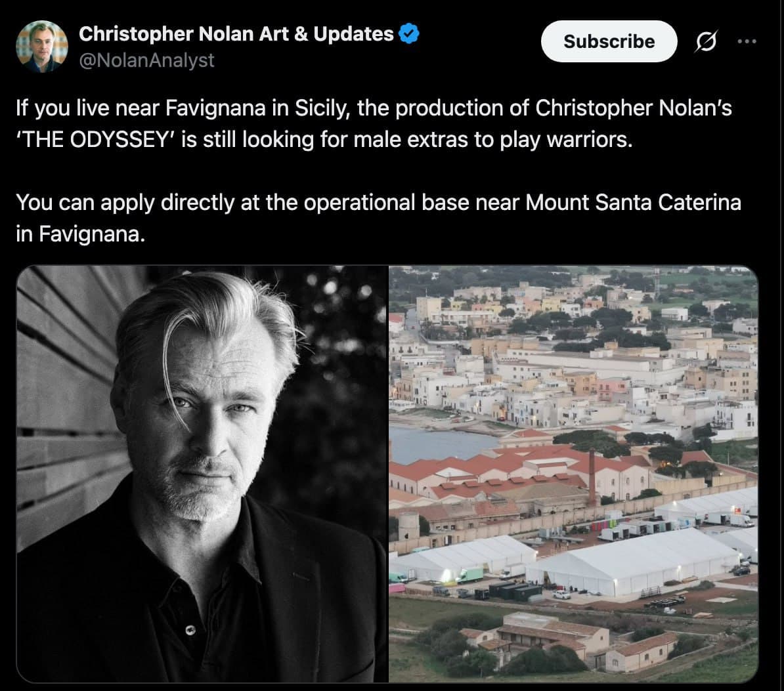The height and width of the screenshot is (691, 784).
Task: Click the shirt button in the portrait photo
Action: tap(190, 630)
